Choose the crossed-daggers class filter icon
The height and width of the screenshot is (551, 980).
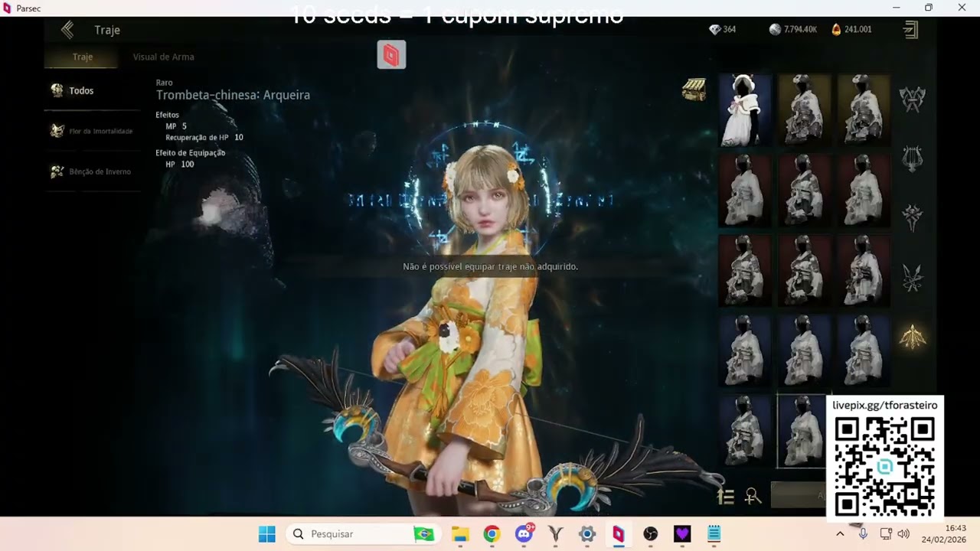pos(912,277)
